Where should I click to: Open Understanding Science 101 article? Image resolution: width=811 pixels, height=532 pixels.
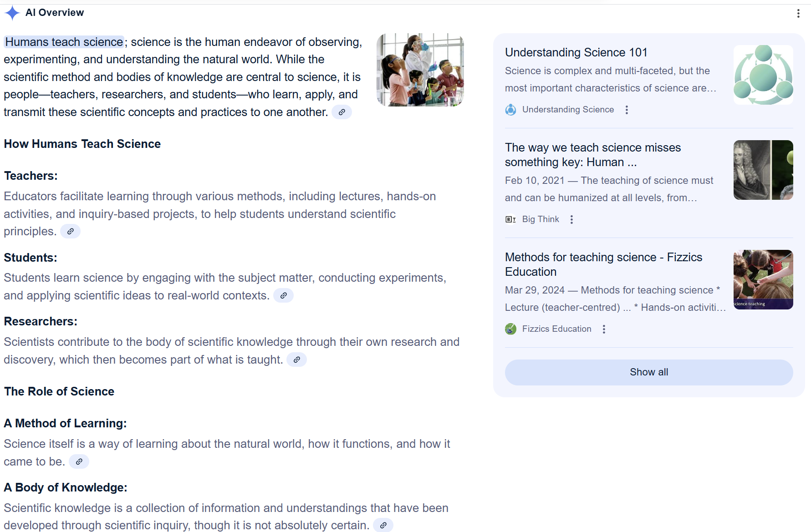(x=576, y=52)
